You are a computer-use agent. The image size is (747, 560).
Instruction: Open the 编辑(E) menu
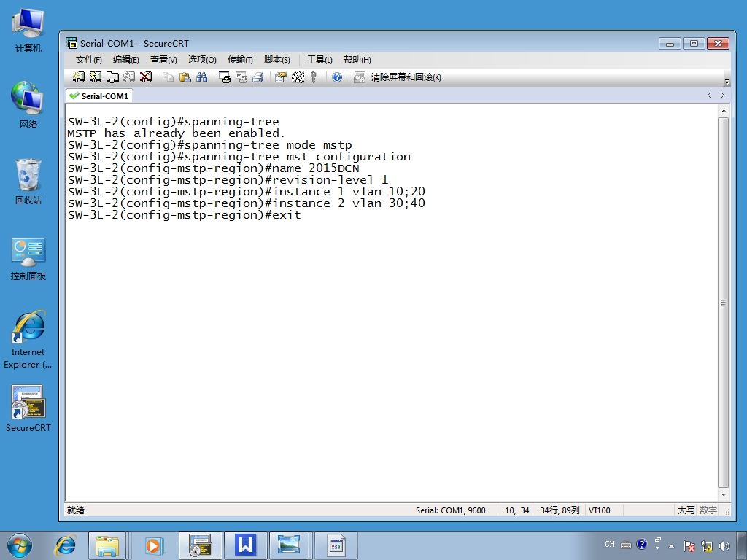pyautogui.click(x=125, y=60)
